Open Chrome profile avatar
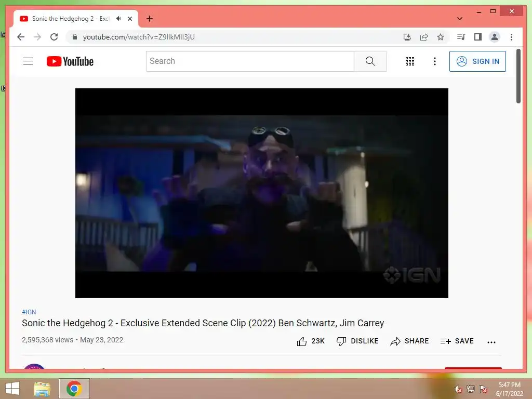532x399 pixels. click(495, 37)
